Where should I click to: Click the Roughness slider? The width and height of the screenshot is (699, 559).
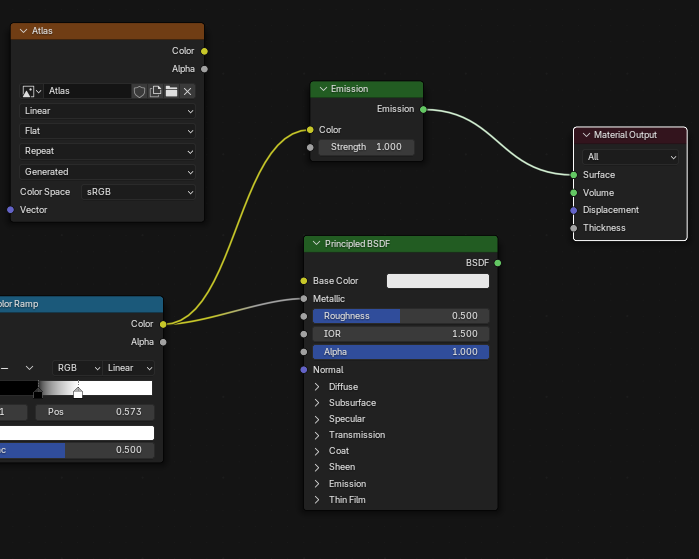tap(400, 316)
